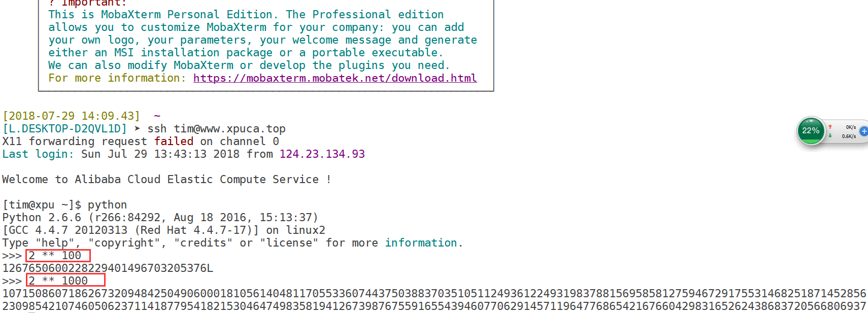Click the red "failed" word
Image resolution: width=868 pixels, height=313 pixels.
(x=174, y=142)
